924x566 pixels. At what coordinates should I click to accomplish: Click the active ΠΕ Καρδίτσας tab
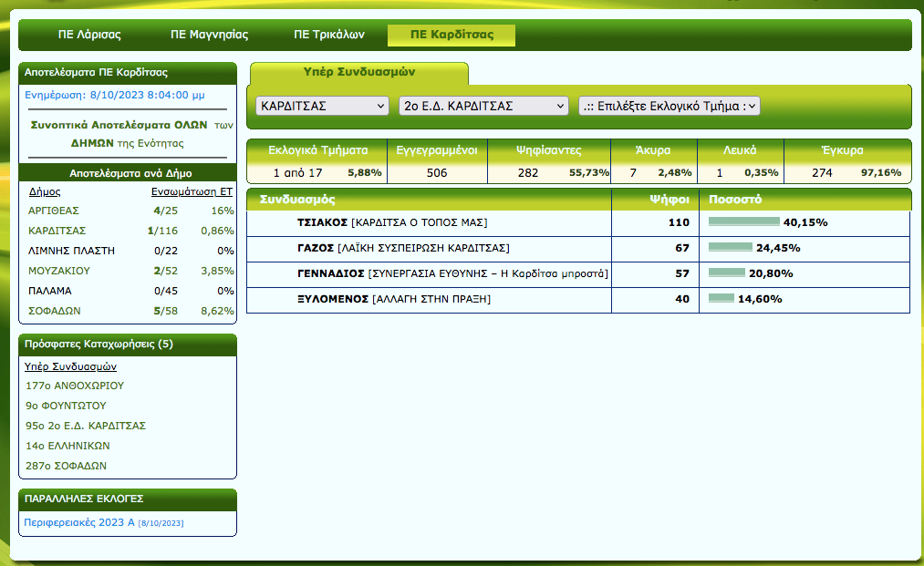point(452,35)
